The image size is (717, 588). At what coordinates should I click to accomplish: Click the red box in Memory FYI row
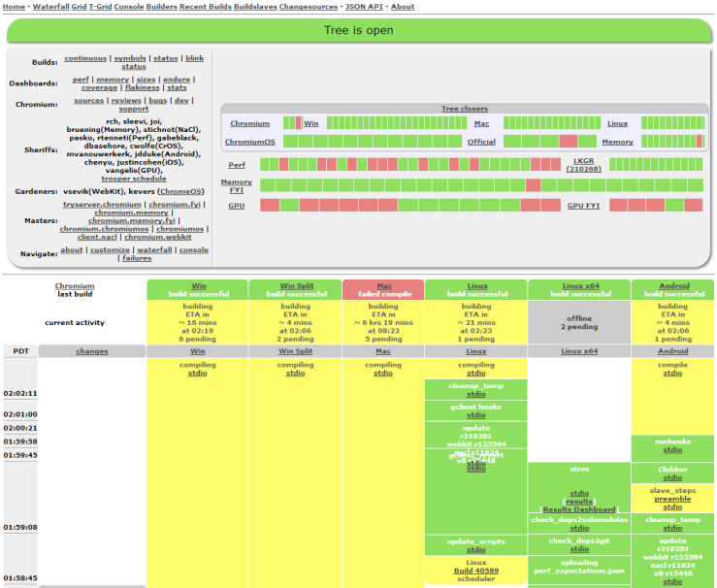(x=534, y=185)
